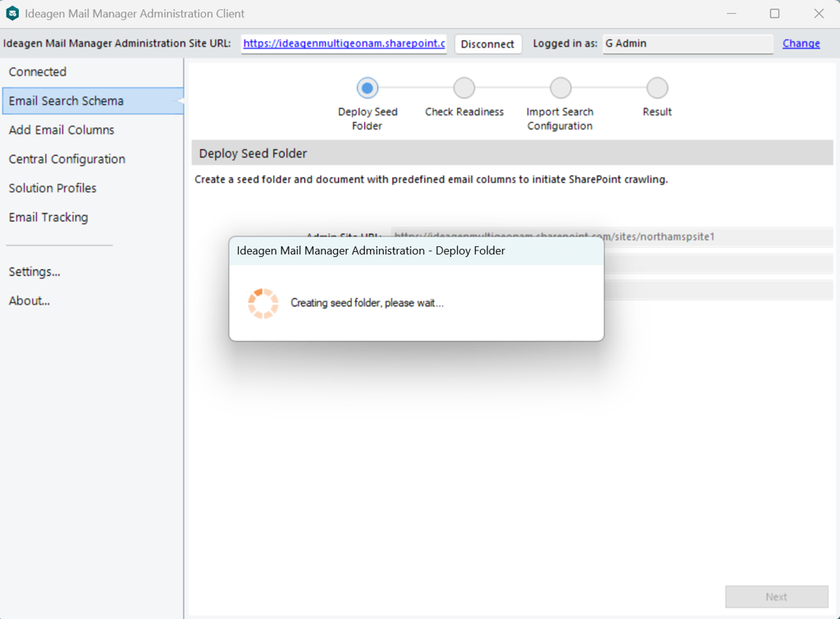Close the Administration Client window
The width and height of the screenshot is (840, 619).
[x=819, y=13]
